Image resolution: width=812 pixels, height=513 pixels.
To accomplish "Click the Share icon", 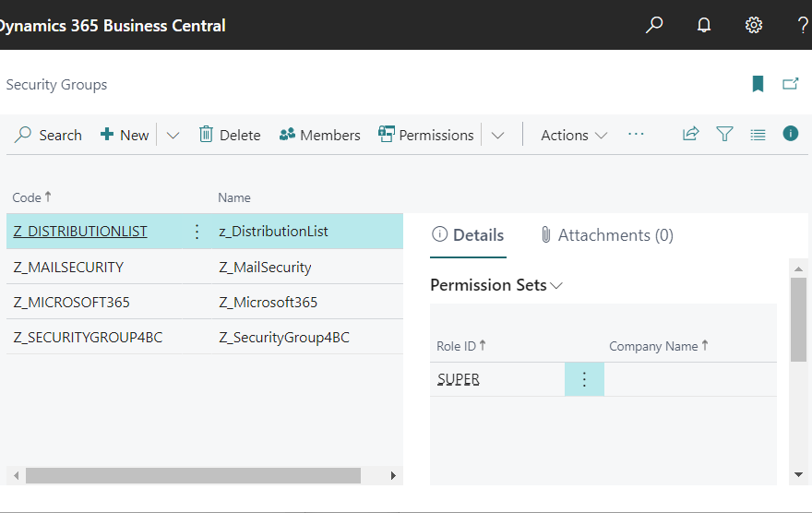I will coord(691,134).
